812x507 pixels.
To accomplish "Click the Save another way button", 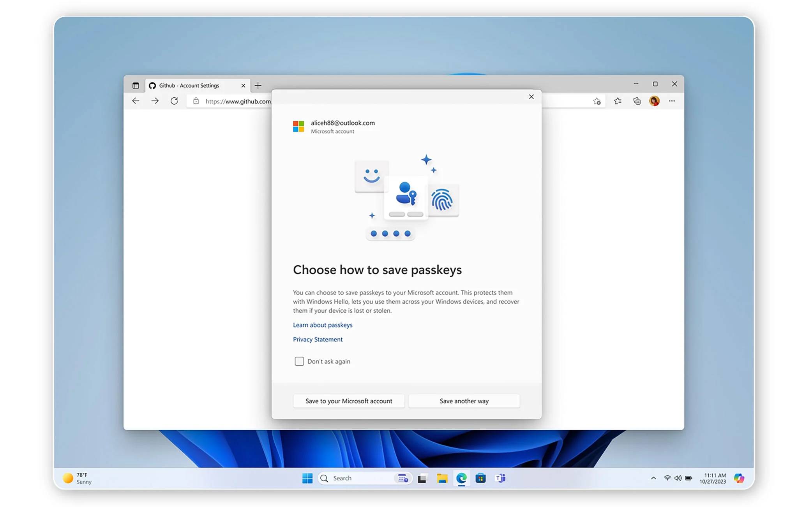I will click(x=464, y=401).
